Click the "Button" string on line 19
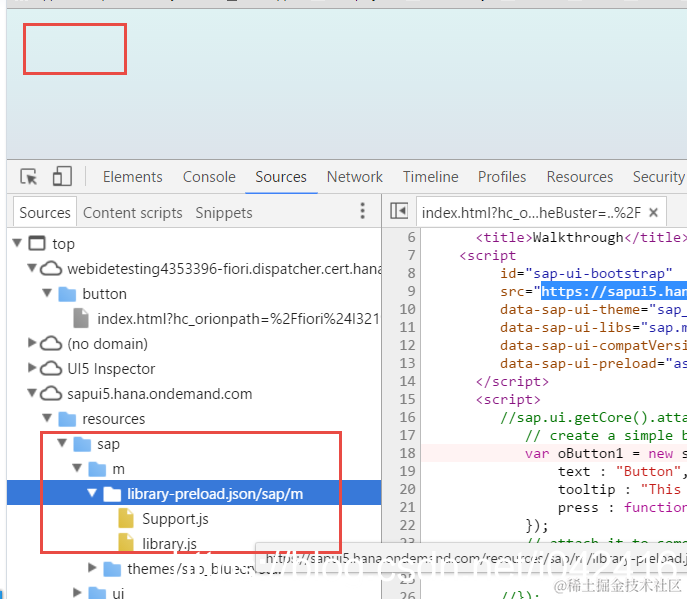 pyautogui.click(x=648, y=471)
